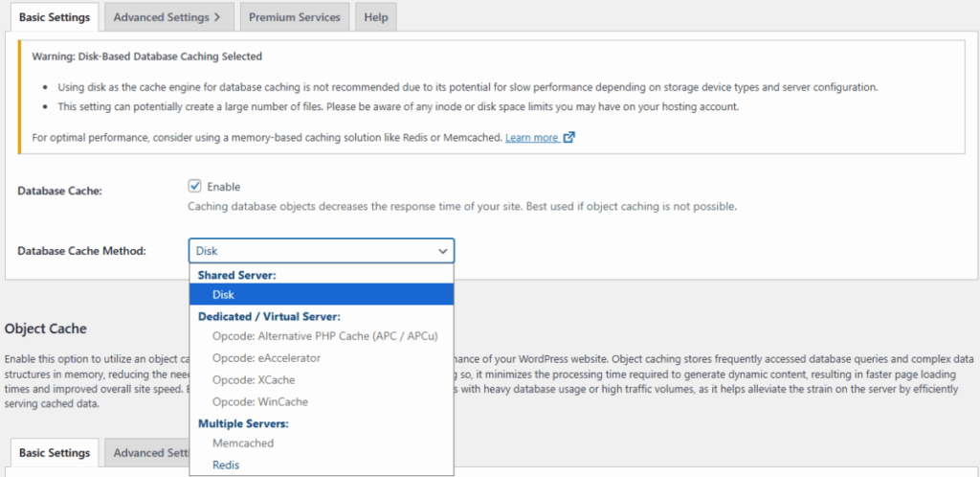The height and width of the screenshot is (477, 980).
Task: Go to the Premium Services tab
Action: [x=294, y=17]
